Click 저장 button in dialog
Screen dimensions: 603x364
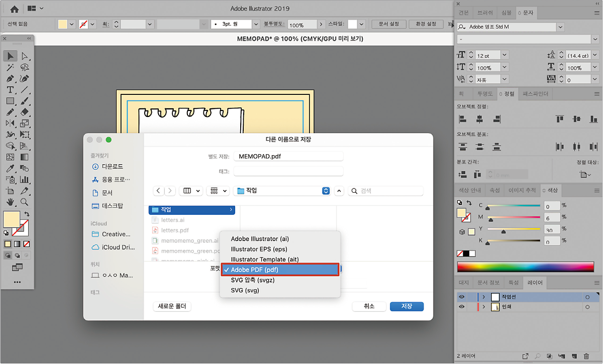407,306
